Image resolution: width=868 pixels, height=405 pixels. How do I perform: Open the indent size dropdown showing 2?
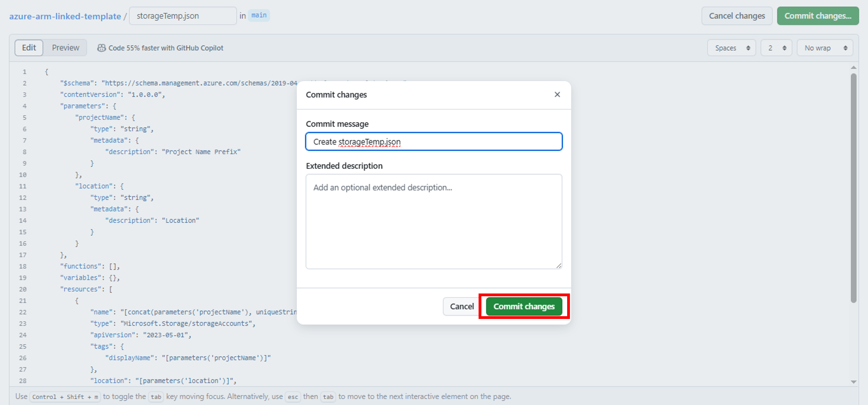point(776,48)
